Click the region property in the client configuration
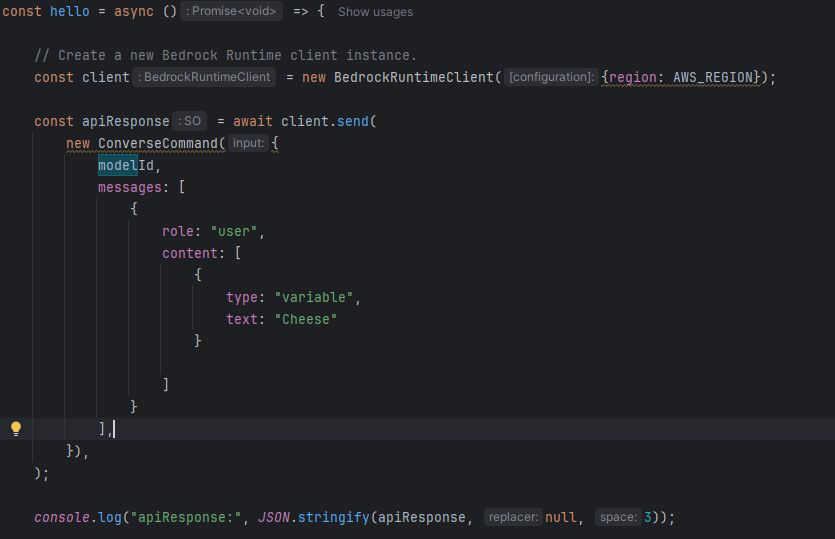Screen dimensions: 835x539 tap(633, 78)
